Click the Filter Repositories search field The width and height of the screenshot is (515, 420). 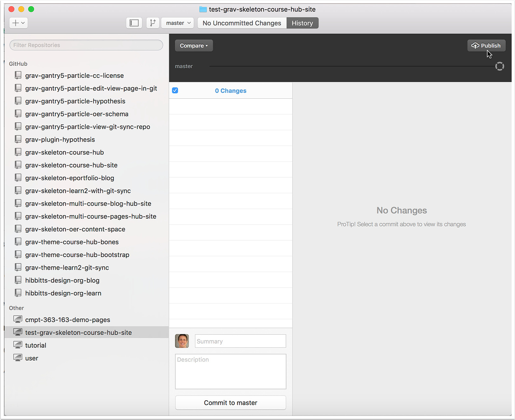click(x=86, y=45)
